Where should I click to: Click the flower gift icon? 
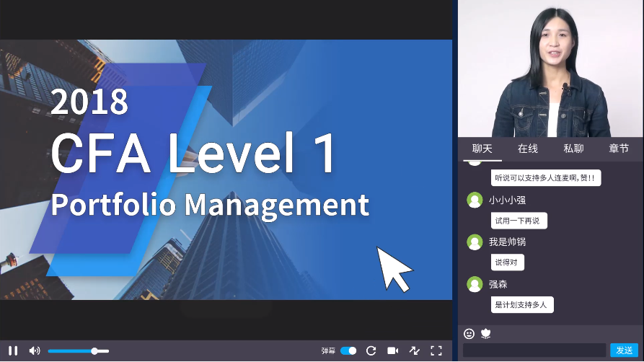click(x=486, y=334)
